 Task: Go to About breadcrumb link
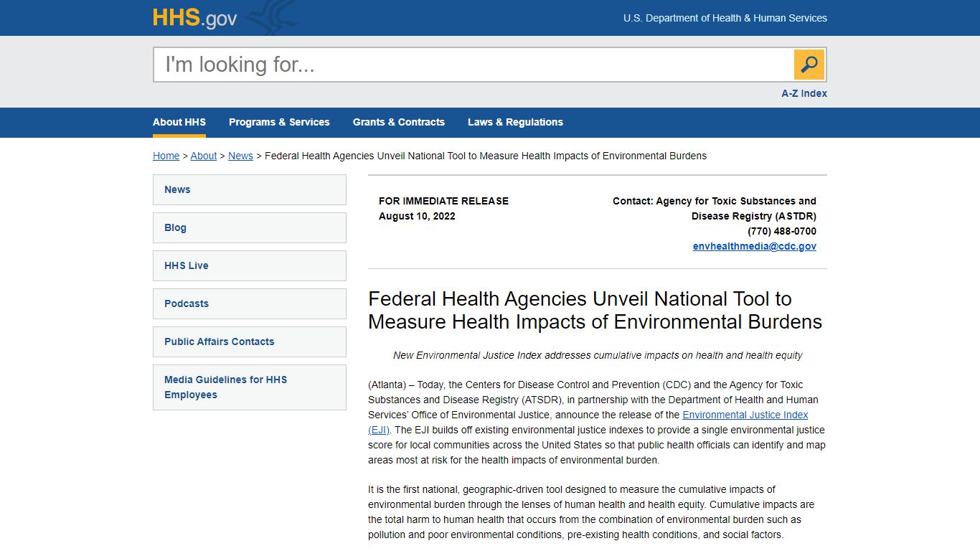tap(204, 156)
